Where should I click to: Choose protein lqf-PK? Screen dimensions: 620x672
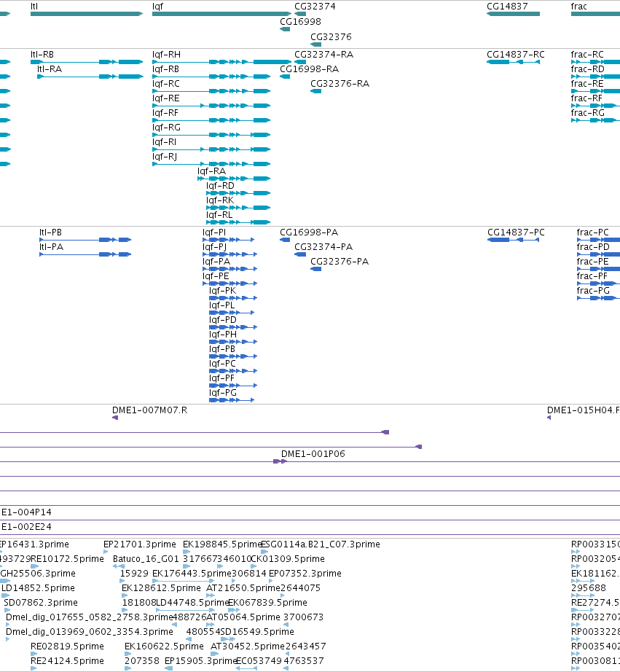(223, 291)
